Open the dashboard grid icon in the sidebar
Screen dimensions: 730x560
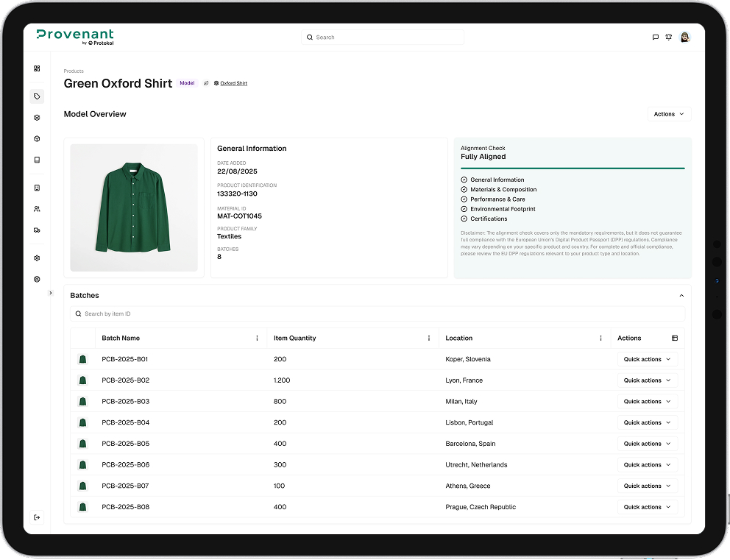pyautogui.click(x=36, y=68)
